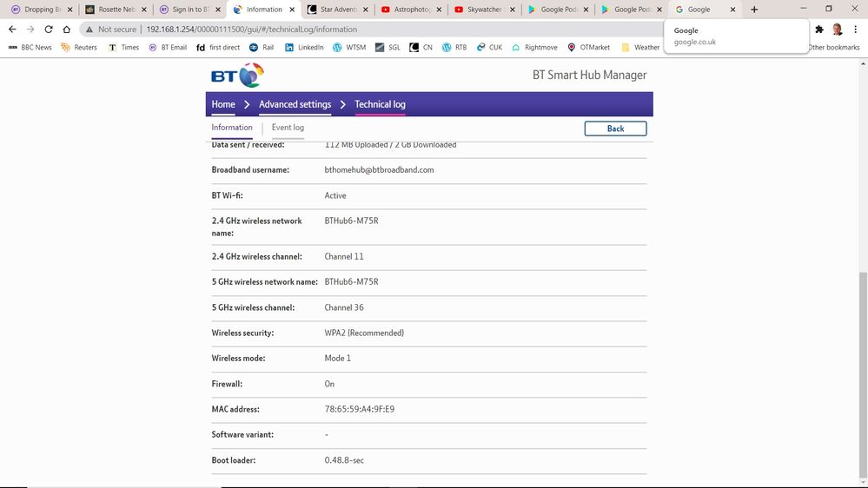This screenshot has width=868, height=488.
Task: Click the browser back arrow
Action: [12, 29]
